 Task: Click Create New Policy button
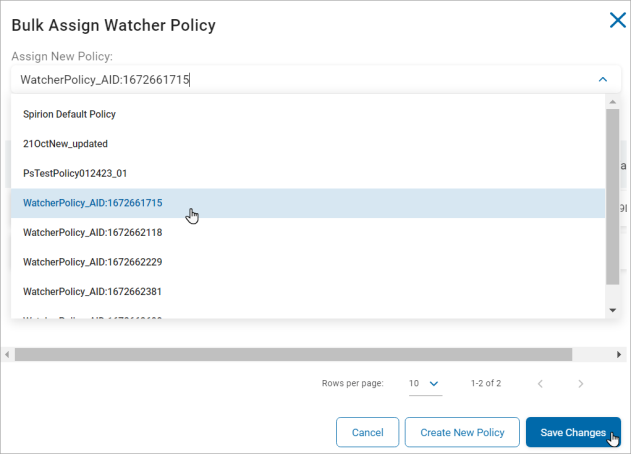(x=461, y=432)
